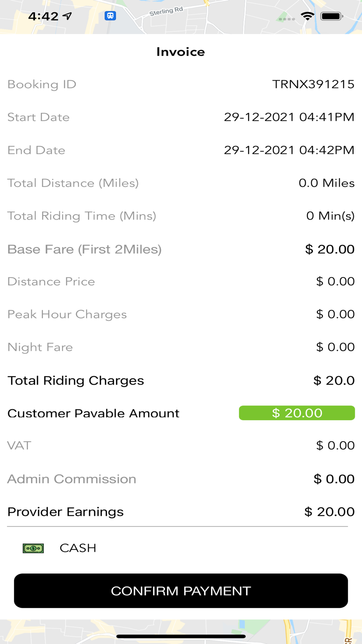Tap the Invoice title
This screenshot has height=644, width=362.
point(181,52)
